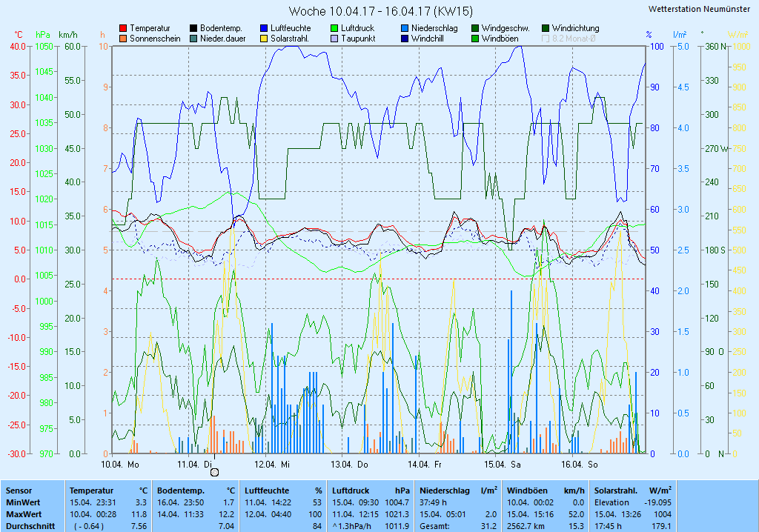Viewport: 759px width, 532px height.
Task: Click the black Bodentemp. legend square
Action: 193,28
